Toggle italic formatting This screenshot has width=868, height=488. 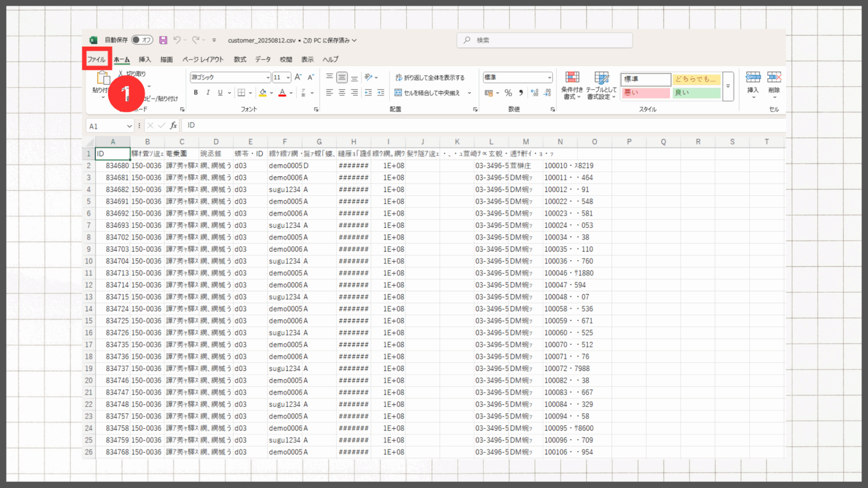[208, 93]
